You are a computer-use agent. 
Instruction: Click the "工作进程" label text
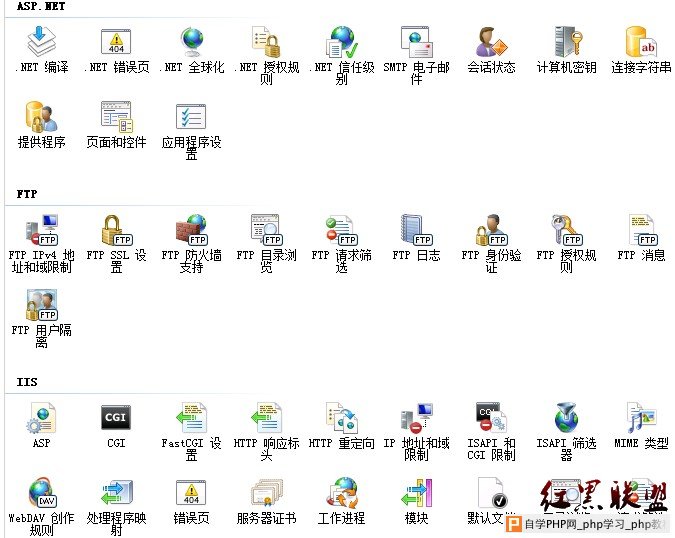(x=341, y=518)
